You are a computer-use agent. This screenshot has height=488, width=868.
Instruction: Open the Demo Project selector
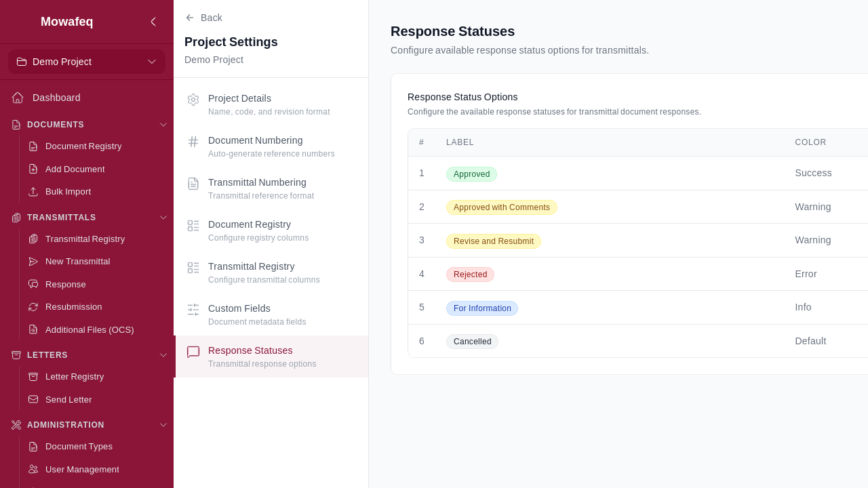87,62
